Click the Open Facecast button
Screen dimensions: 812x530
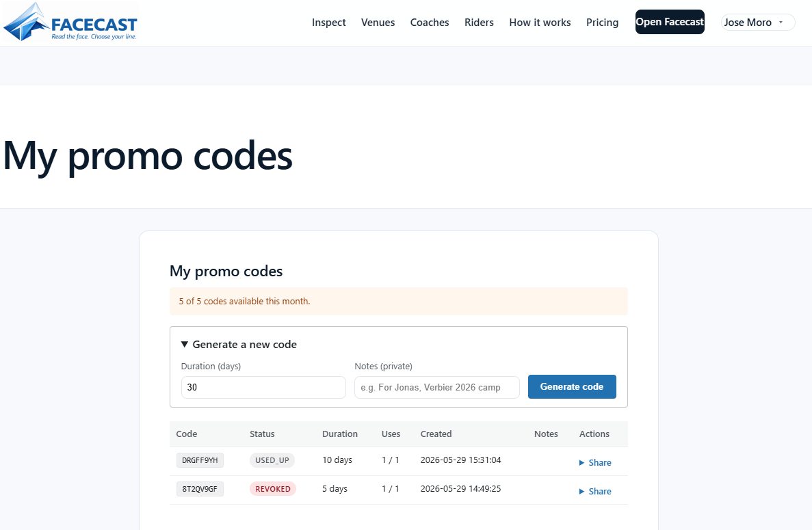coord(670,22)
